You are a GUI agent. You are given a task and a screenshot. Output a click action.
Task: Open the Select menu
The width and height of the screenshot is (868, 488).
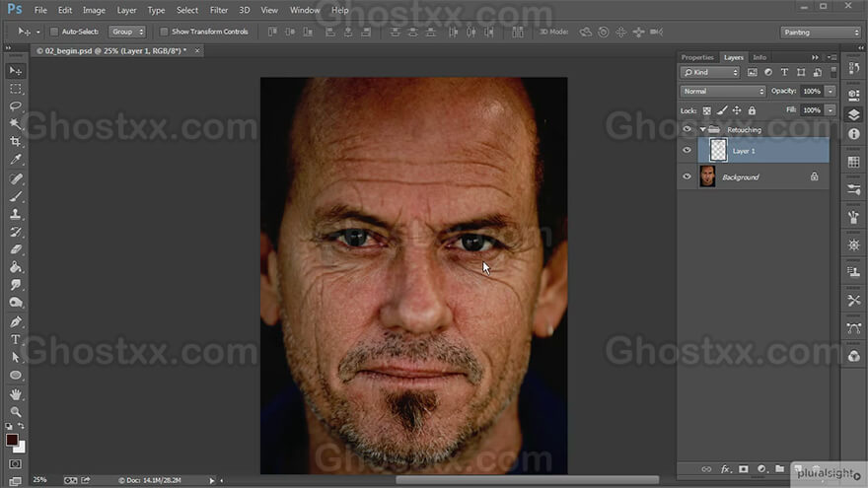click(x=187, y=10)
